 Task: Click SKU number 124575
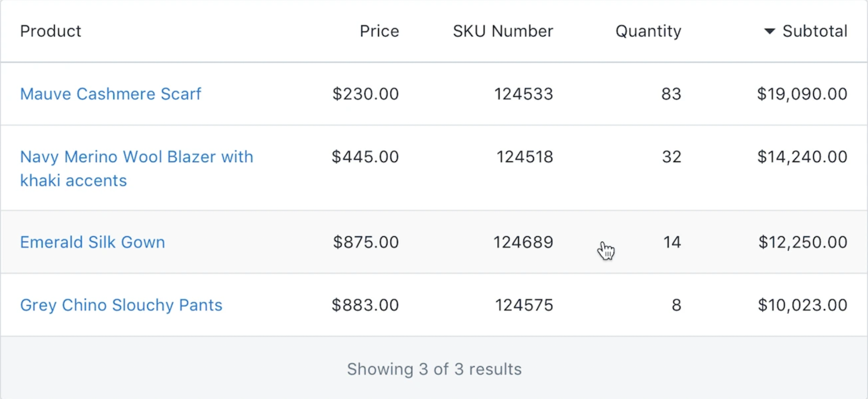tap(524, 305)
